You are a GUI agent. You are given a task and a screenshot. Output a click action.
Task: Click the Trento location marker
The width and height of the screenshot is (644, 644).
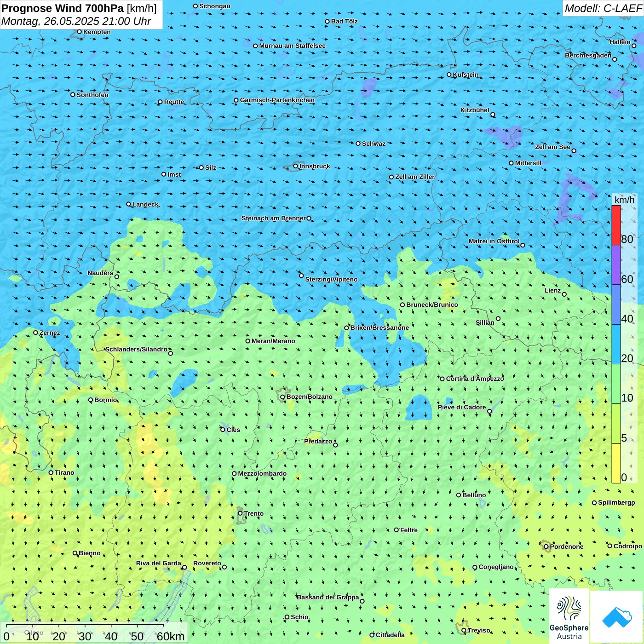click(240, 513)
